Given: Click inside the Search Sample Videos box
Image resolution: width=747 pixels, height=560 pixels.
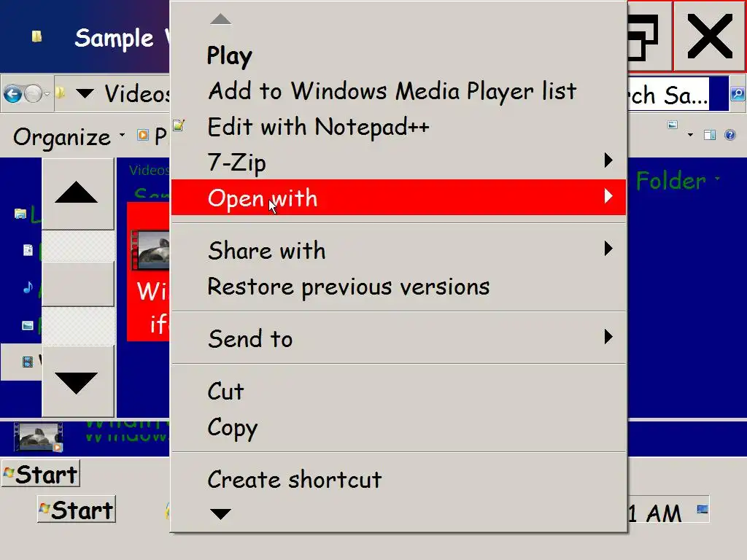Looking at the screenshot, I should (x=668, y=94).
